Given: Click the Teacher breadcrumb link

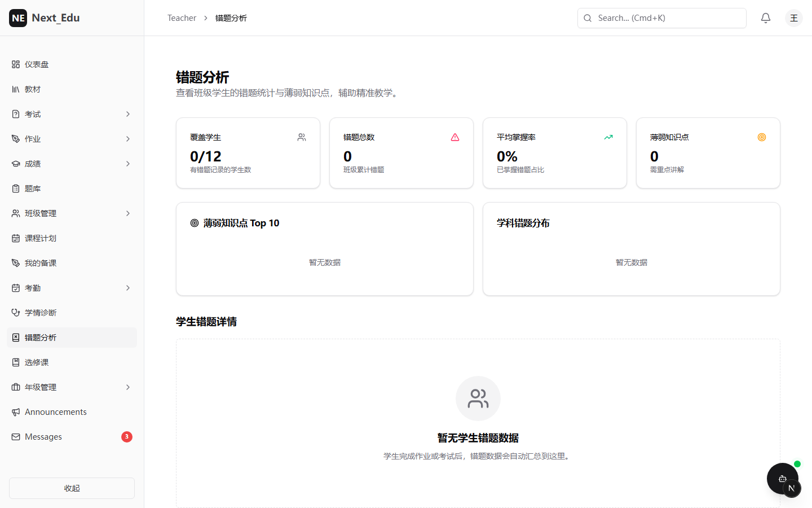Looking at the screenshot, I should [182, 18].
